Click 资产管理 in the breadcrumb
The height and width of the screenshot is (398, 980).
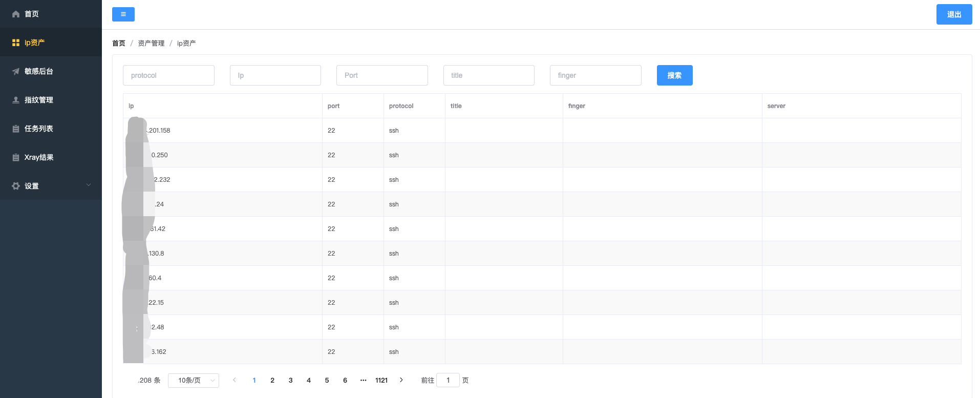[x=151, y=43]
